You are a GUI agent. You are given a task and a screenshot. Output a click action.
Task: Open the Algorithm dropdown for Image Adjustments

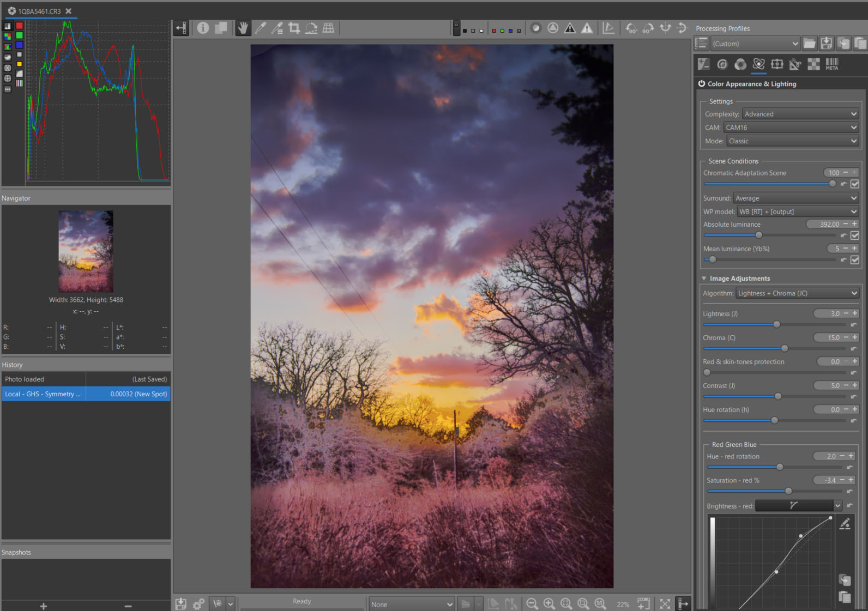click(797, 293)
